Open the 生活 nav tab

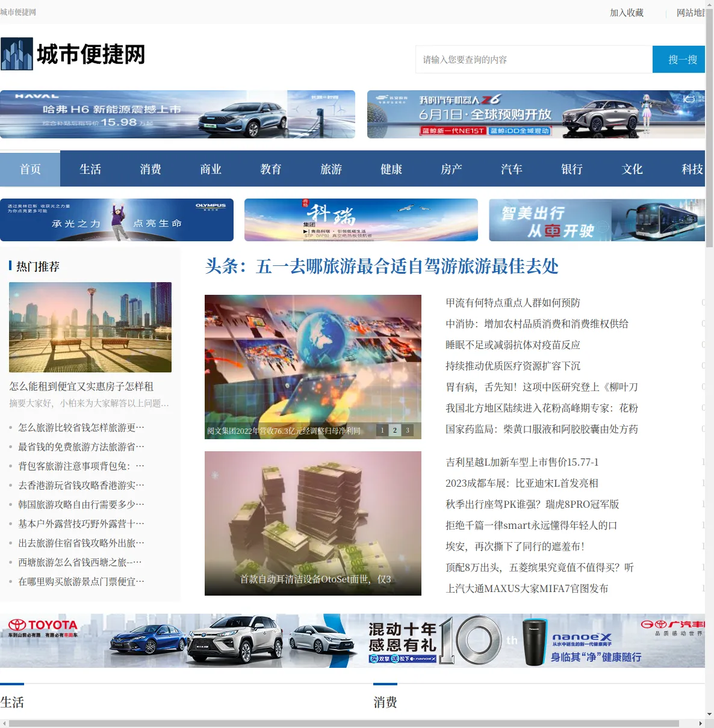[90, 169]
